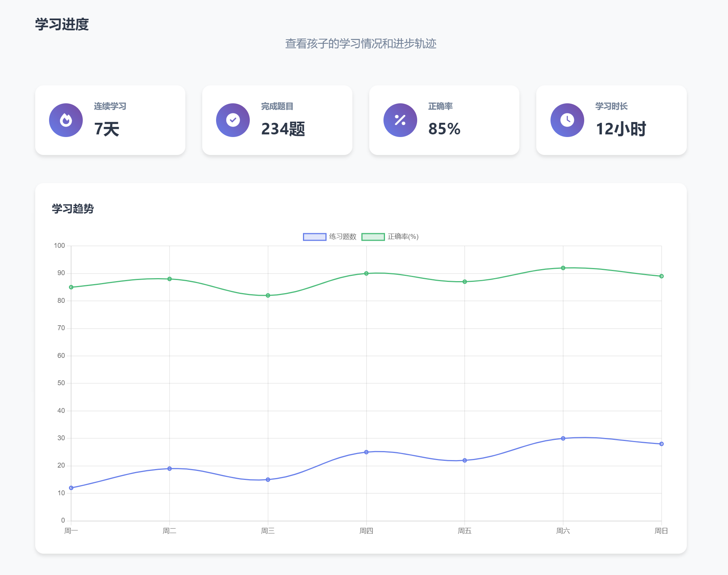
Task: Click blue data point at 周四
Action: (366, 452)
